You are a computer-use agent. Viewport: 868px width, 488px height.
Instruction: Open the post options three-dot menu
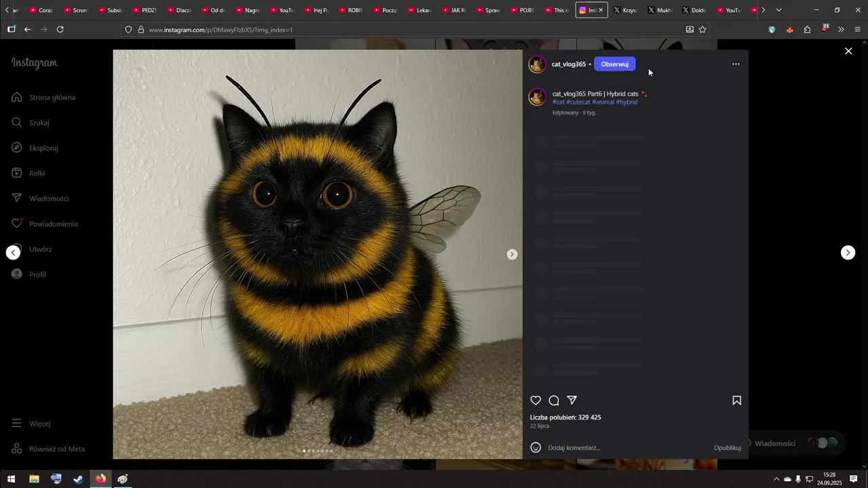tap(736, 64)
